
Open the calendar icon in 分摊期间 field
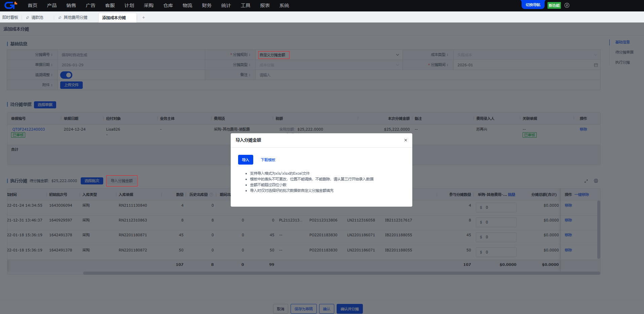coord(596,65)
